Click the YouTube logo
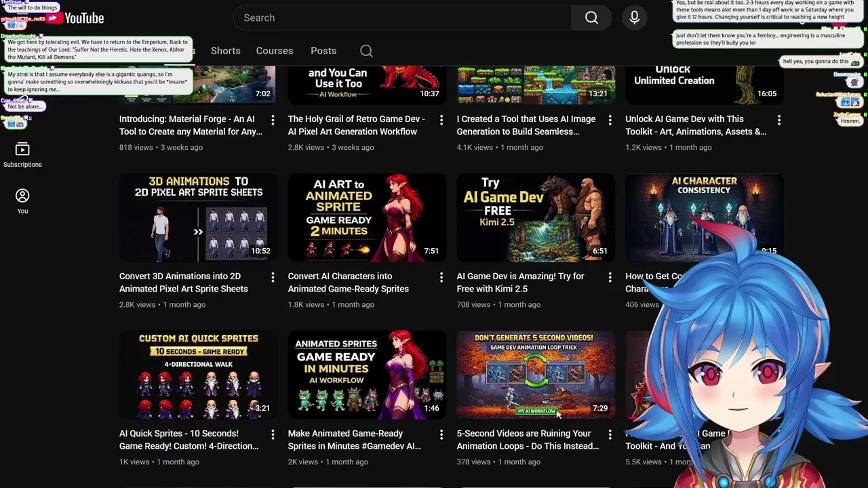868x488 pixels. click(x=75, y=18)
